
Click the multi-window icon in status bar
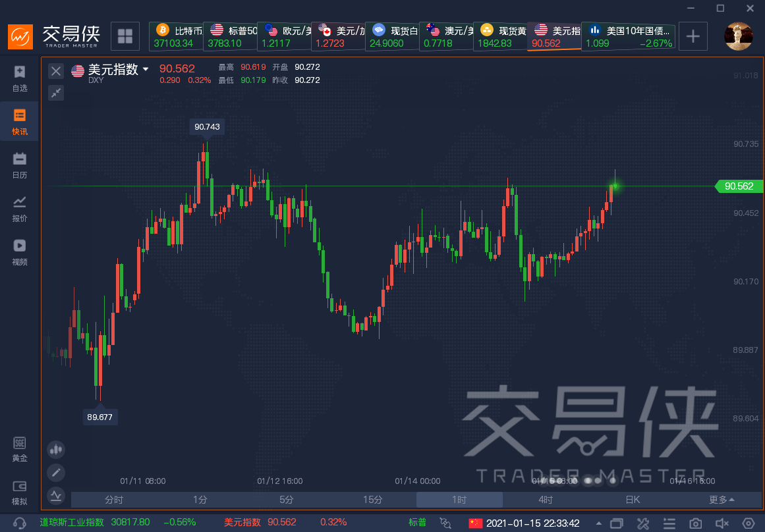point(617,523)
